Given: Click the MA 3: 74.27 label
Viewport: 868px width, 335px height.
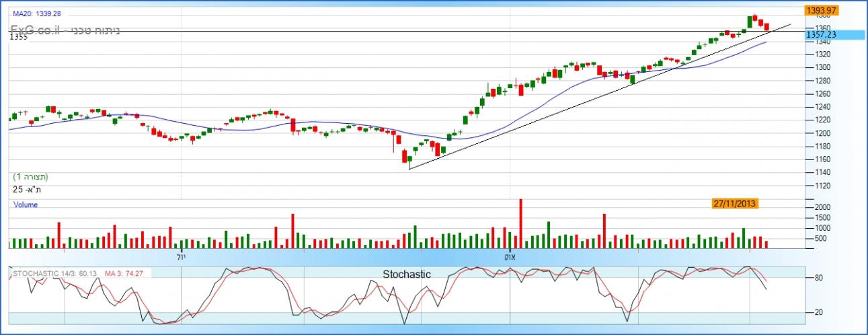Looking at the screenshot, I should (126, 274).
